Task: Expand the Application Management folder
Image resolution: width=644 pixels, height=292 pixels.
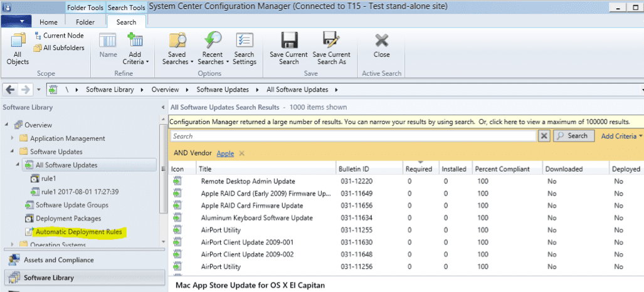Action: [13, 138]
